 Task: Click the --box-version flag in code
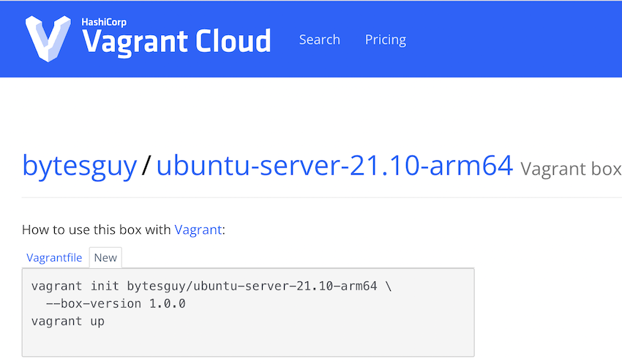(x=94, y=304)
